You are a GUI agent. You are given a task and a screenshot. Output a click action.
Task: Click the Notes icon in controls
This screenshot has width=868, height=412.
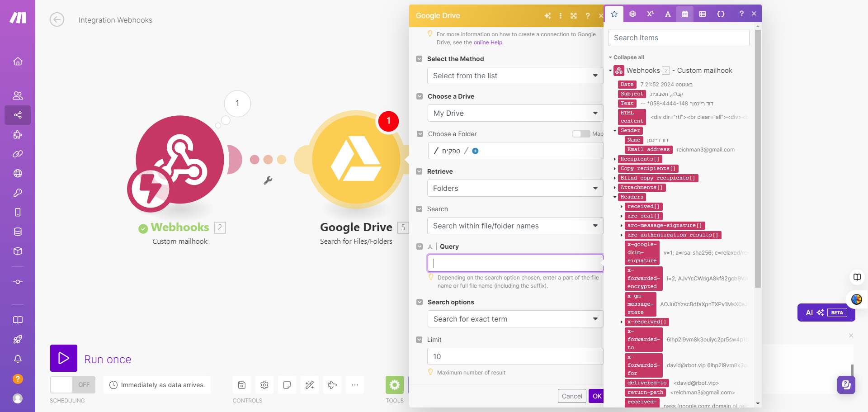287,385
